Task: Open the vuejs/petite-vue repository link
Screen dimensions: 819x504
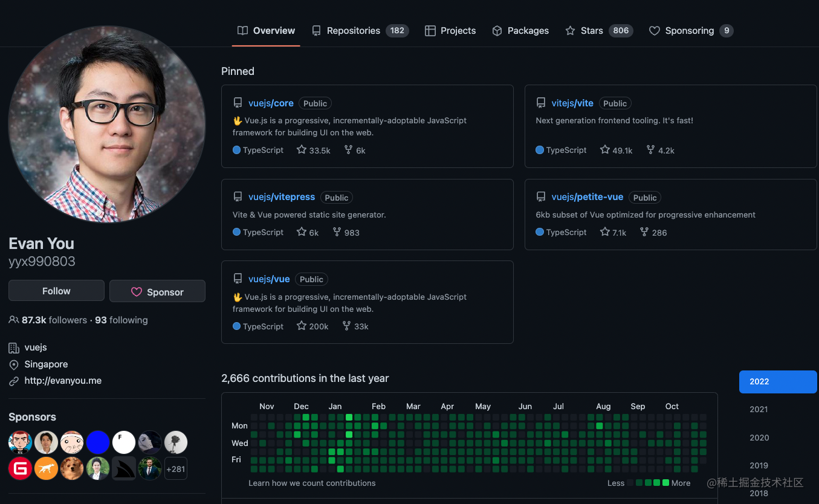Action: [x=588, y=197]
